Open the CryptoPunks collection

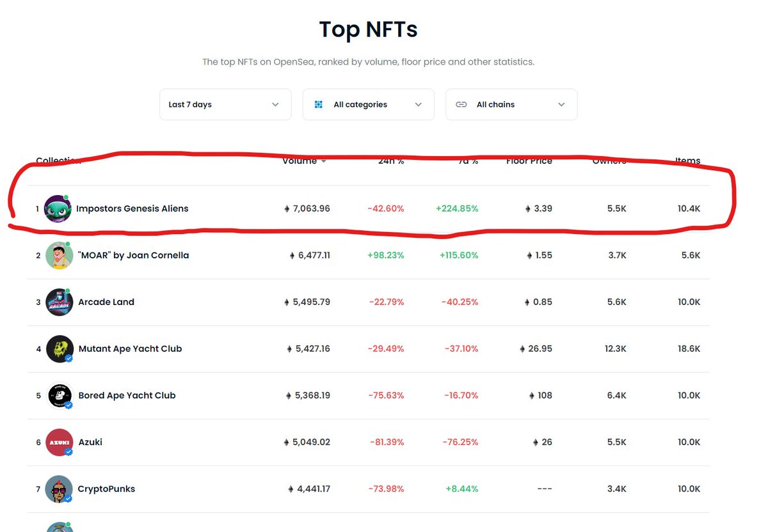tap(106, 489)
